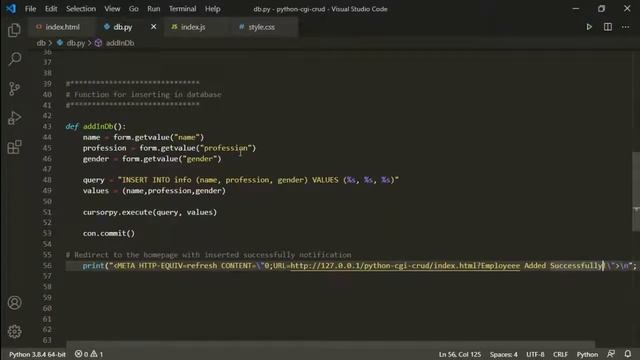Close the db.py tab
Screen dimensions: 640x360
point(153,27)
